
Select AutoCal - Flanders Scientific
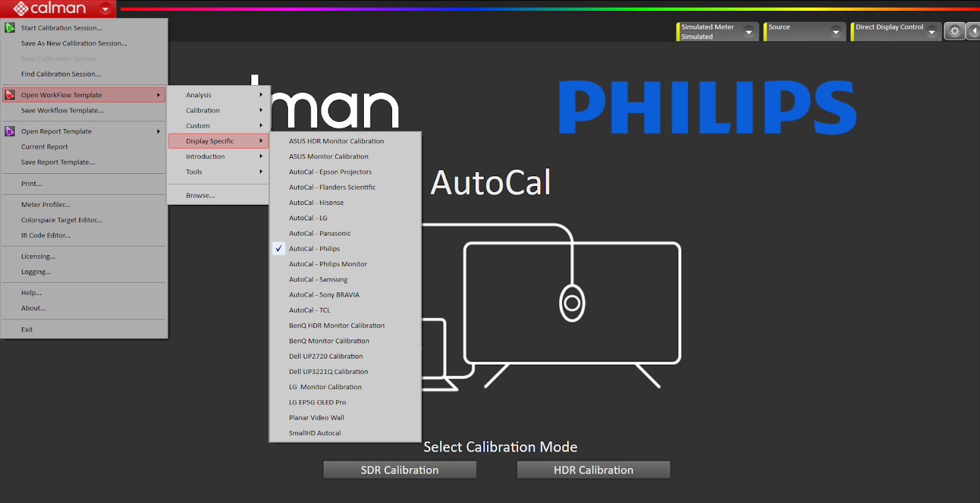[x=345, y=187]
